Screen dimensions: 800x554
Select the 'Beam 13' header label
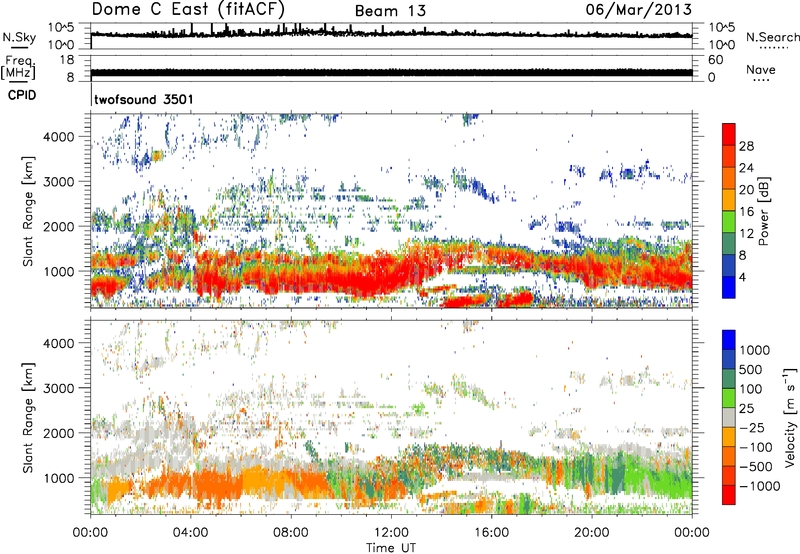[390, 11]
